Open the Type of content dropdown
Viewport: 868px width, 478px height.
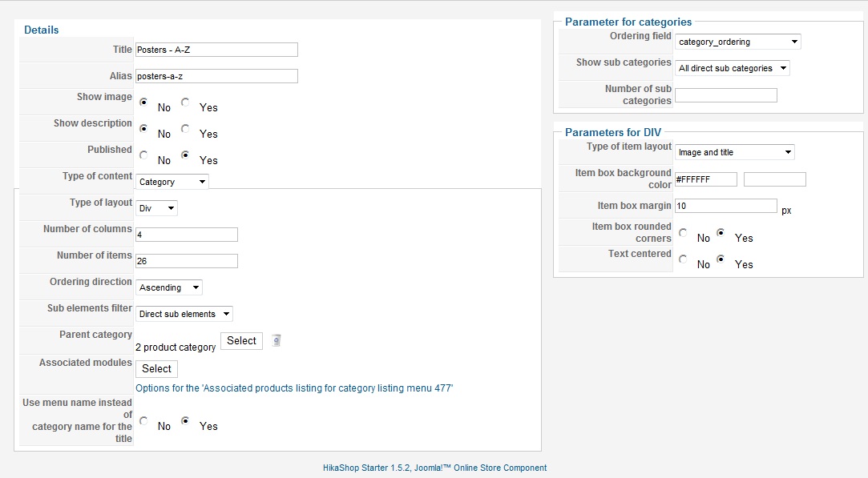coord(172,182)
